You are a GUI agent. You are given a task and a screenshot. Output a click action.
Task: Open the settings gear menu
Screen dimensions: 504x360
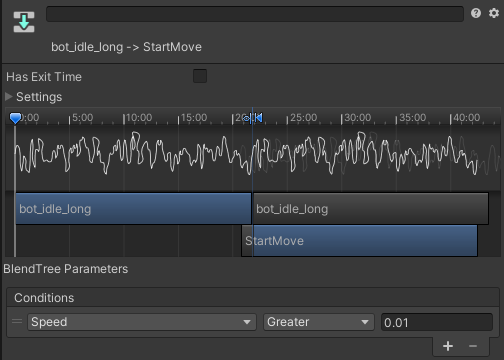(x=494, y=13)
